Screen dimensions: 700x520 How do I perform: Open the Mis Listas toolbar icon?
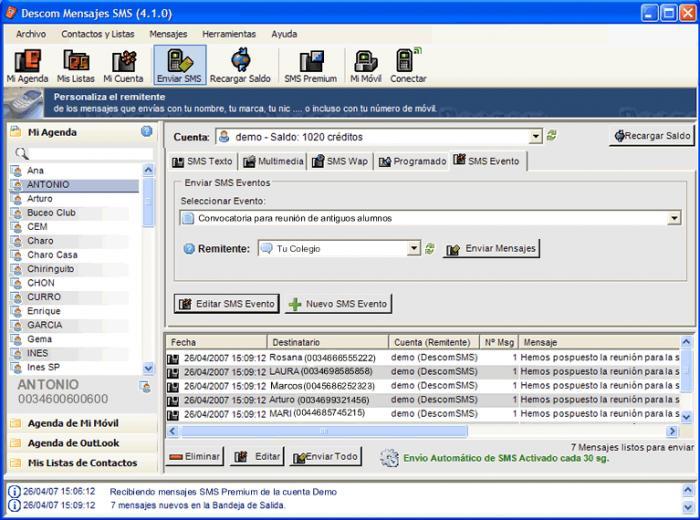[x=75, y=66]
